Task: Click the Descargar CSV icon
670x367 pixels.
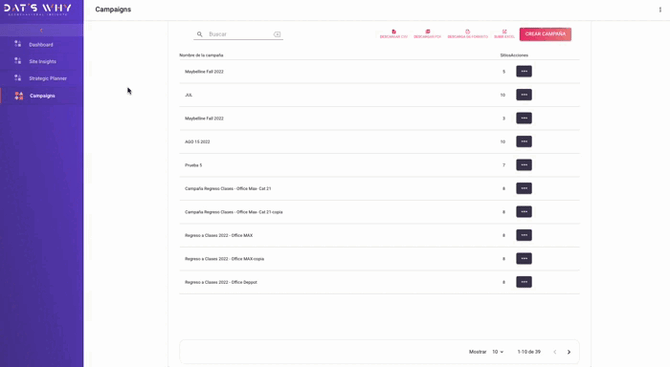Action: click(x=394, y=32)
